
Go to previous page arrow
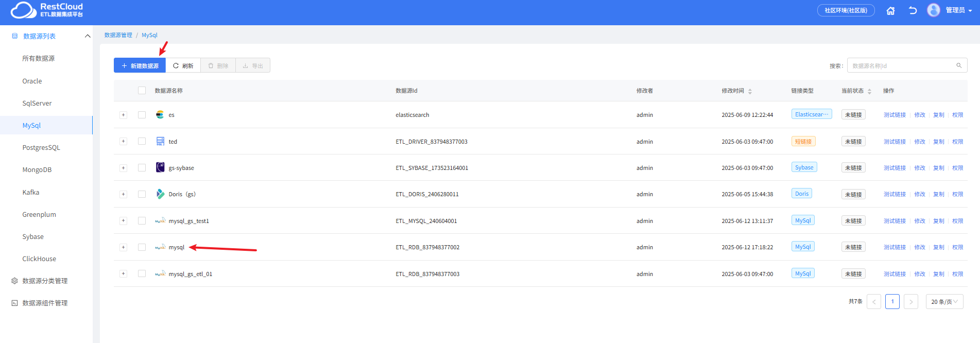click(x=874, y=302)
